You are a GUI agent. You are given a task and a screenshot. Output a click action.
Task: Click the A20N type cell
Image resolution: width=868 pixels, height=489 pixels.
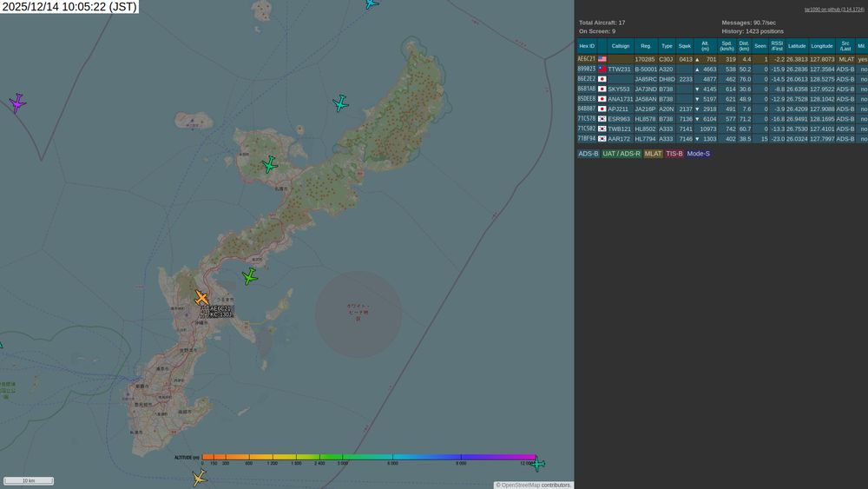pos(667,109)
